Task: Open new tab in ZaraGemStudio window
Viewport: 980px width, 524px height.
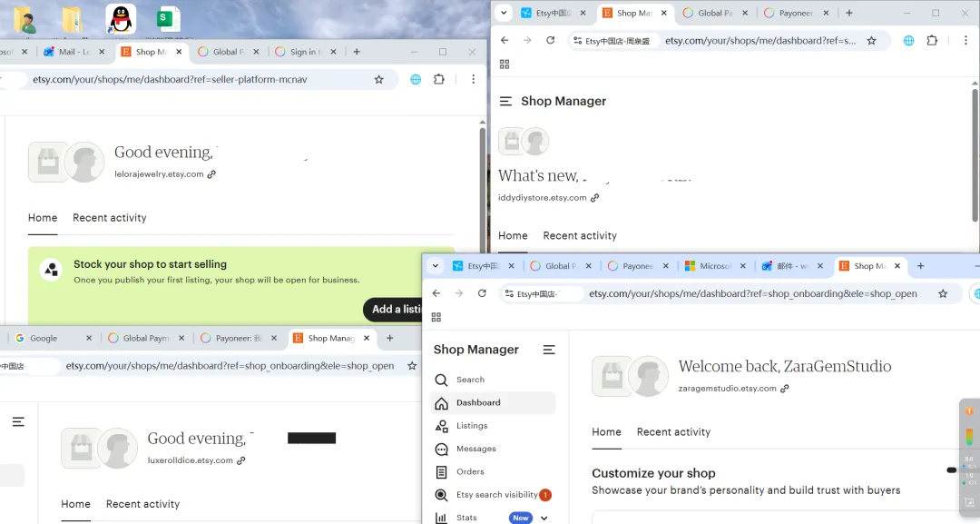Action: coord(920,266)
